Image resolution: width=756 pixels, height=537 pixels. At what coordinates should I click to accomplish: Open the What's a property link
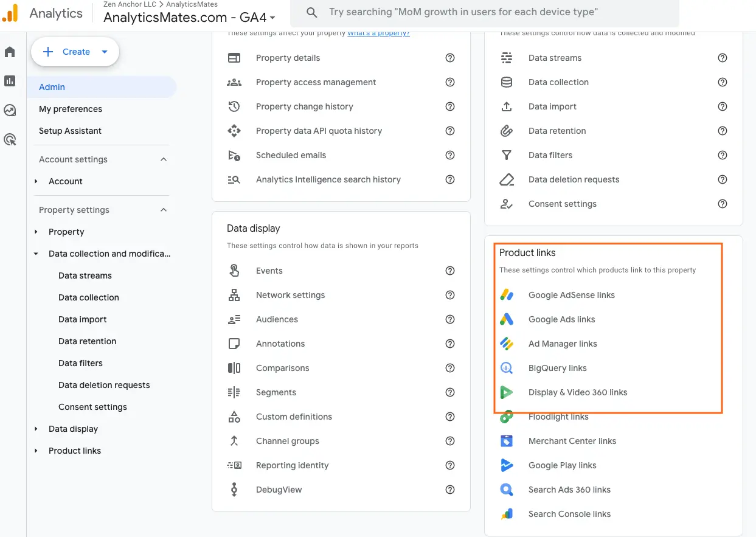[x=378, y=33]
